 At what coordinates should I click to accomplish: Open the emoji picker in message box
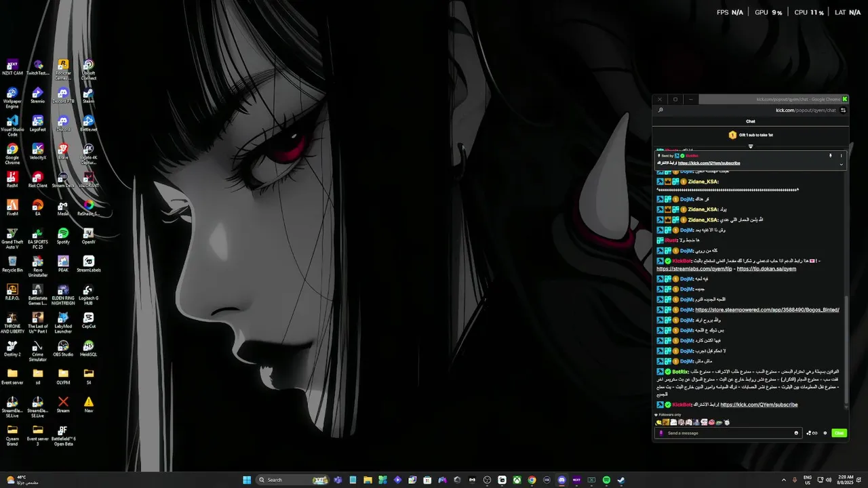click(796, 433)
